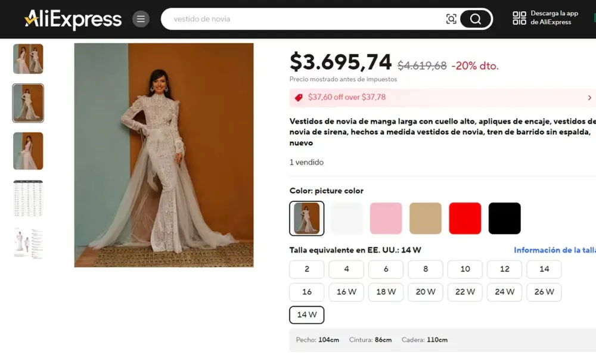Select size 26 W

(544, 292)
